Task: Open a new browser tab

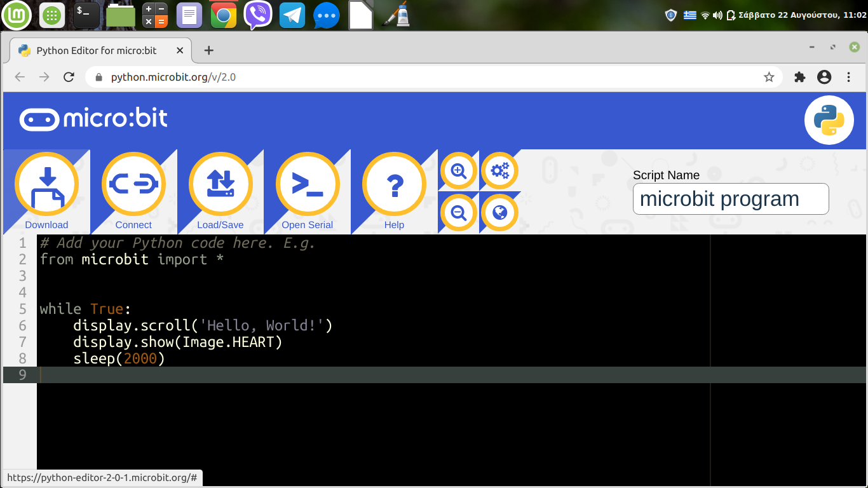Action: pyautogui.click(x=208, y=50)
